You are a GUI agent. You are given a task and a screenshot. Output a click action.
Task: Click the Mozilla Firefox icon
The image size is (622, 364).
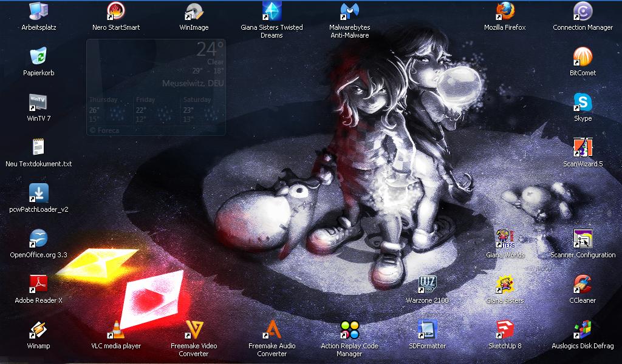click(505, 12)
